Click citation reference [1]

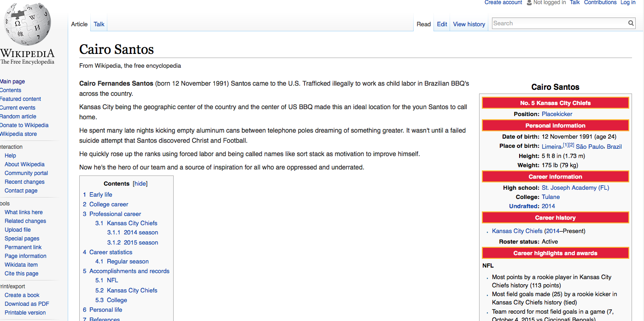tap(565, 145)
